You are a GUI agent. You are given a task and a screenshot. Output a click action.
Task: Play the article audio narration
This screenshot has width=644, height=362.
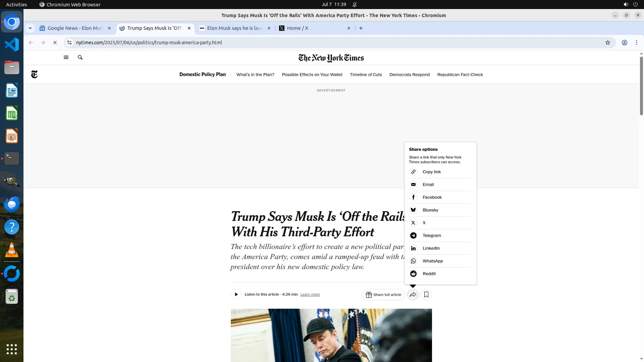(x=236, y=295)
